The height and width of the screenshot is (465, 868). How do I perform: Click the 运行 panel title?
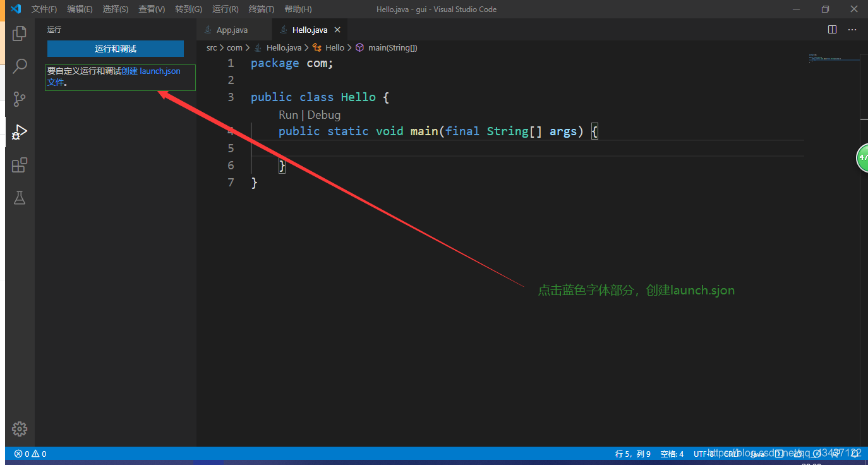coord(54,30)
